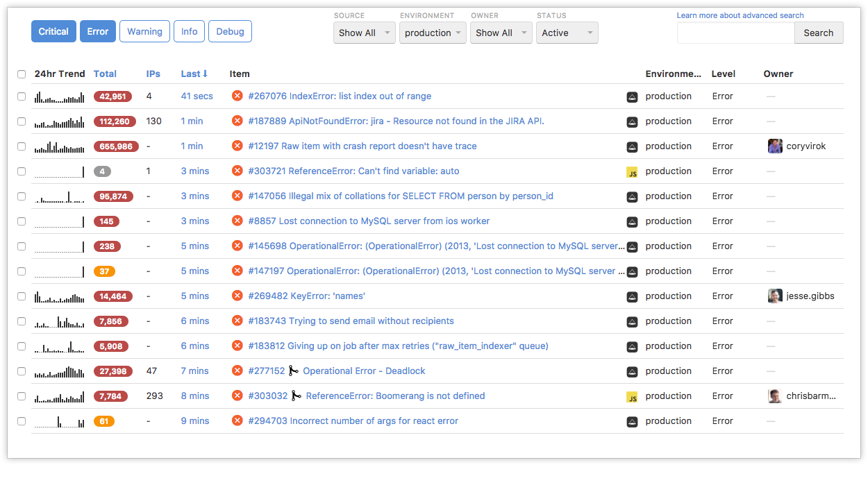Click the branch icon next to #277152
Screen dimensions: 868x483
[x=294, y=371]
